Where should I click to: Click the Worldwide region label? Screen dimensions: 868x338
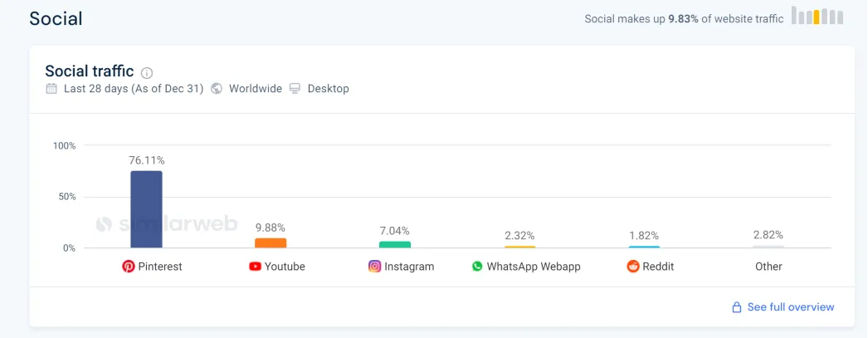[256, 89]
